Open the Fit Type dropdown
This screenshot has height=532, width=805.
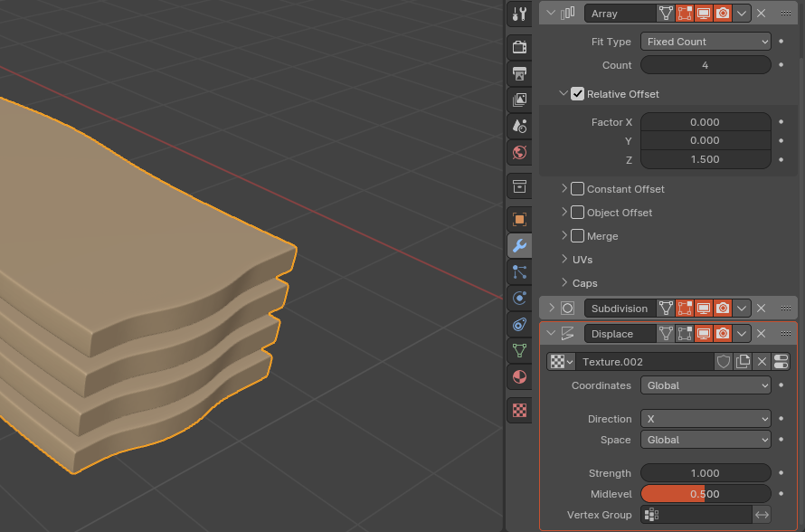[x=706, y=42]
